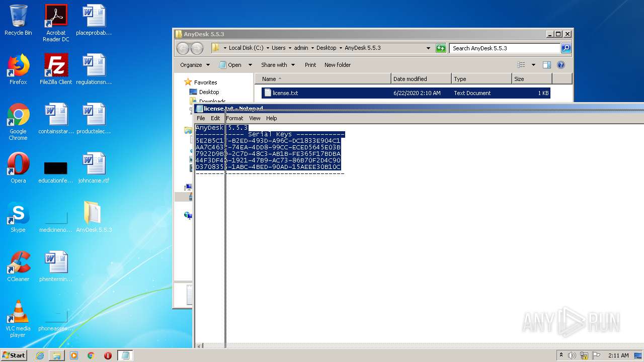Select the johncame.rtf document icon
Viewport: 644px width, 362px height.
94,168
